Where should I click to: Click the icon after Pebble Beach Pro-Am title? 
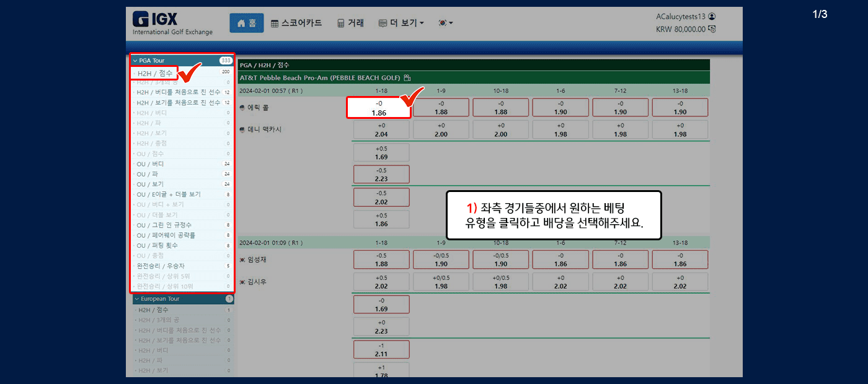point(407,78)
